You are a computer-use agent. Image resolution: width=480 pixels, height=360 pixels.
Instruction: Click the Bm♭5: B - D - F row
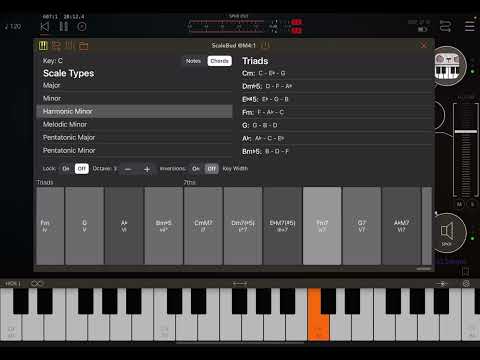coord(337,151)
